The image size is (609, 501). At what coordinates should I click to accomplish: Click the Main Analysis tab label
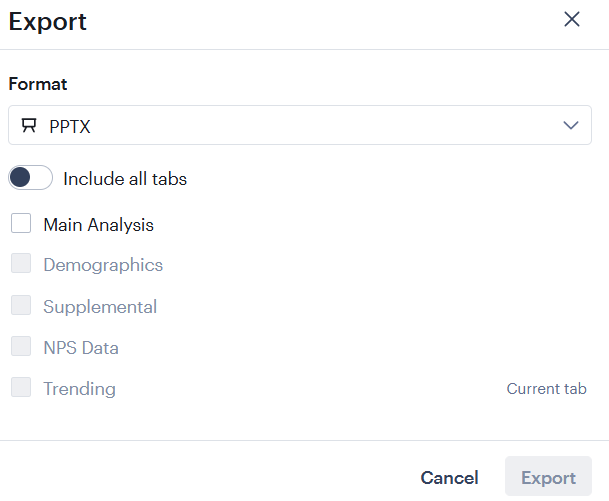click(x=98, y=225)
